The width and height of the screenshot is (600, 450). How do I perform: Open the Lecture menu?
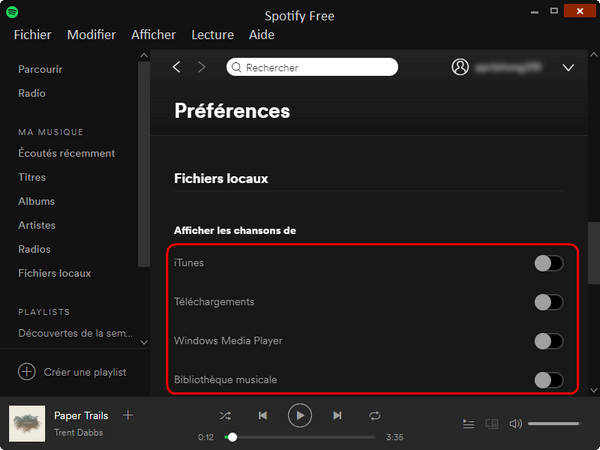[212, 35]
